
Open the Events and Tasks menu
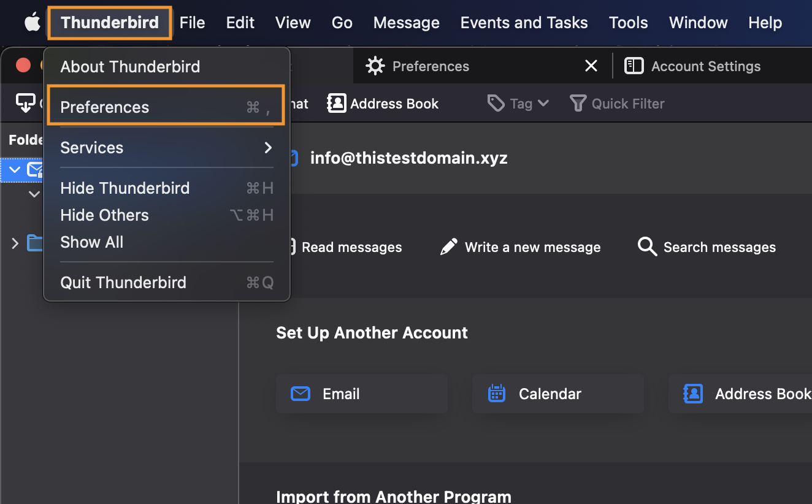(x=524, y=23)
